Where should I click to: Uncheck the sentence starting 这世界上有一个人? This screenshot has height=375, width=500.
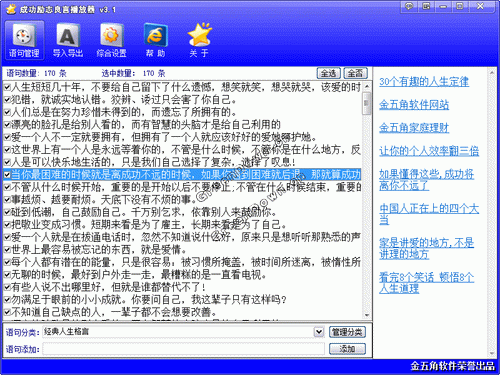point(7,150)
